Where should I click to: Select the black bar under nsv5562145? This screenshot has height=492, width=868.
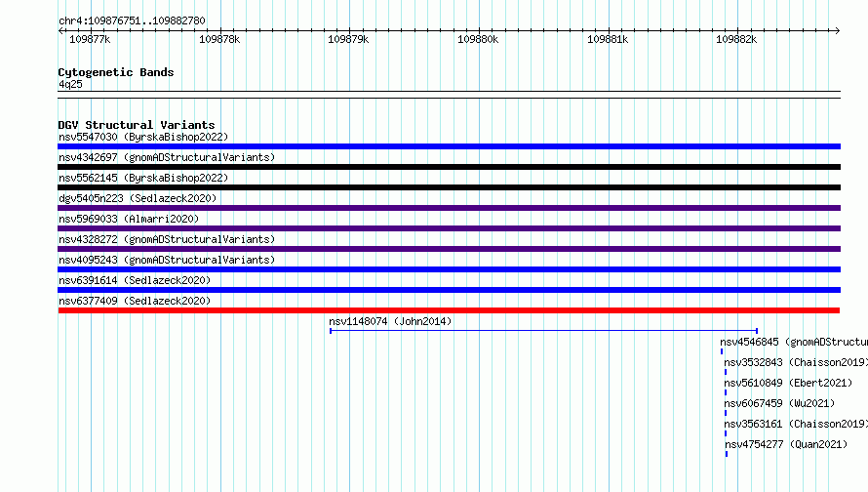pos(449,187)
